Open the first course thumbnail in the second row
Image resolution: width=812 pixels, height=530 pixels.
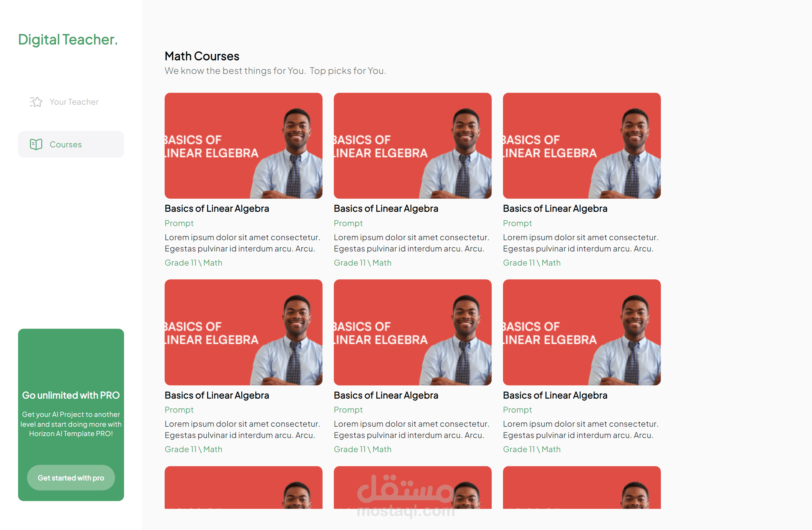point(244,333)
